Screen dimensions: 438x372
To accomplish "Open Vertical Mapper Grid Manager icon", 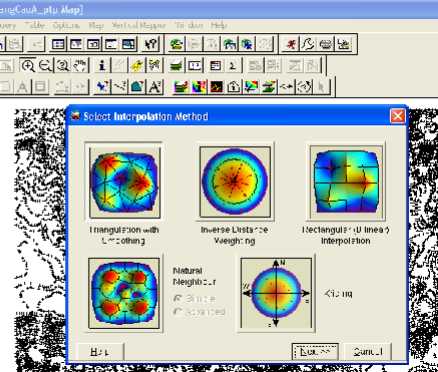I will click(181, 87).
